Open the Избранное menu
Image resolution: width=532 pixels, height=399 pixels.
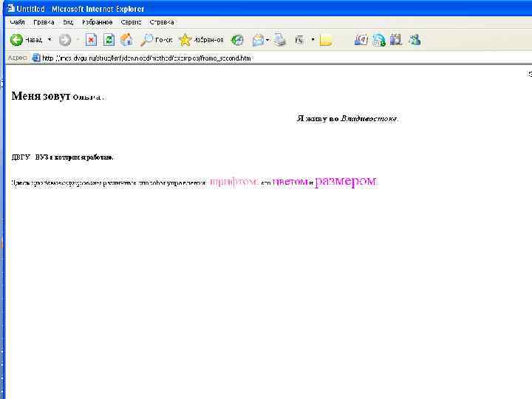pyautogui.click(x=98, y=22)
